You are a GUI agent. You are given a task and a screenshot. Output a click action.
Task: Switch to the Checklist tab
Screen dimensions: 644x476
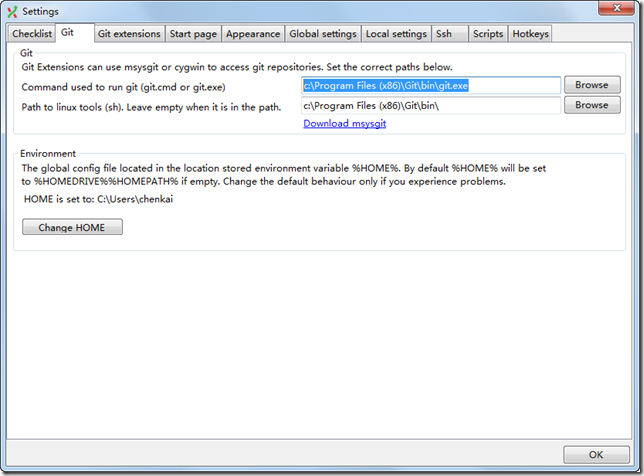(32, 34)
